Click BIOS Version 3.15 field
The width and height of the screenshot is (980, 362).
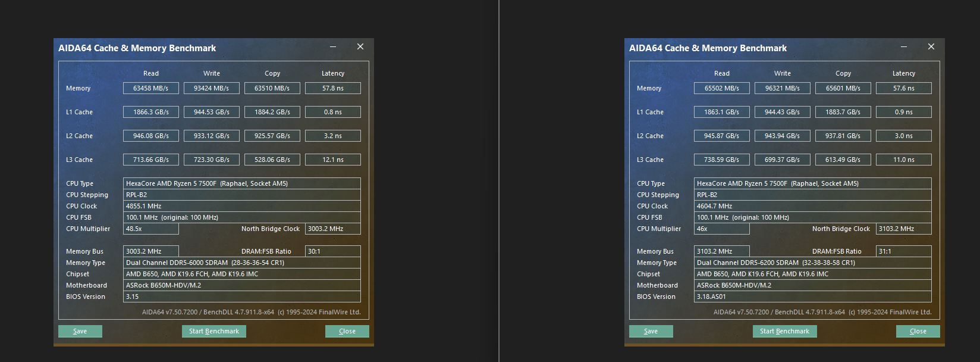coord(242,297)
